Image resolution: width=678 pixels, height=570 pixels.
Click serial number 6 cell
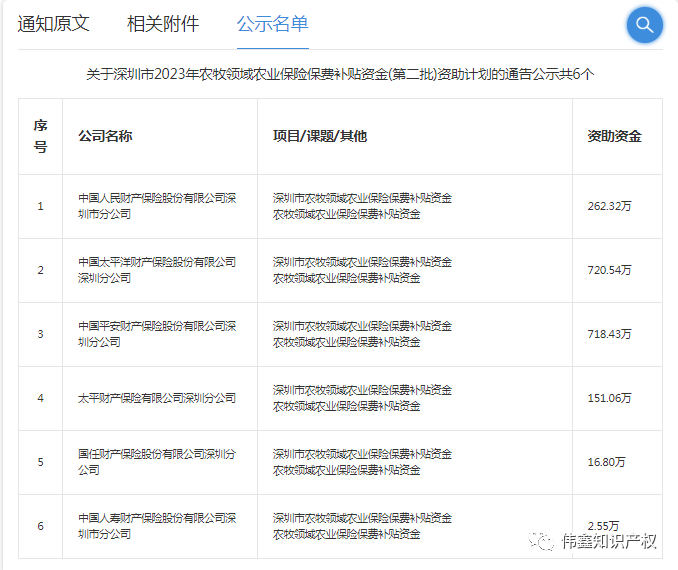[x=40, y=526]
